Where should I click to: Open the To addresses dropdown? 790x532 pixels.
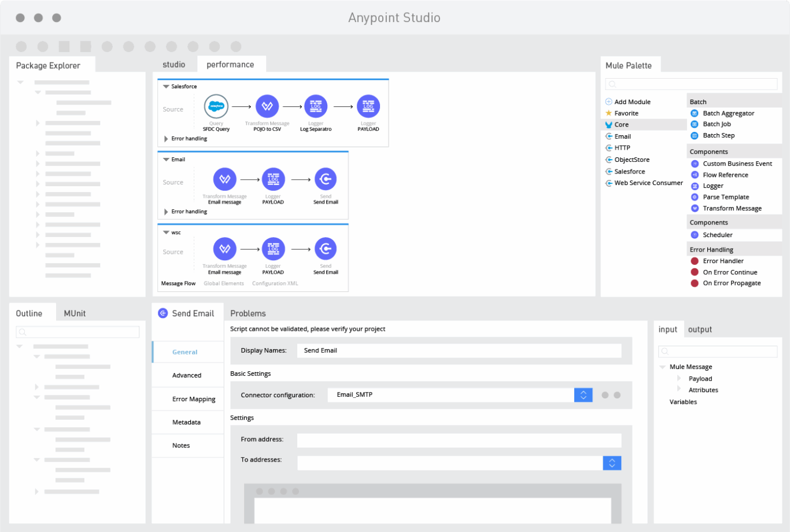point(611,463)
